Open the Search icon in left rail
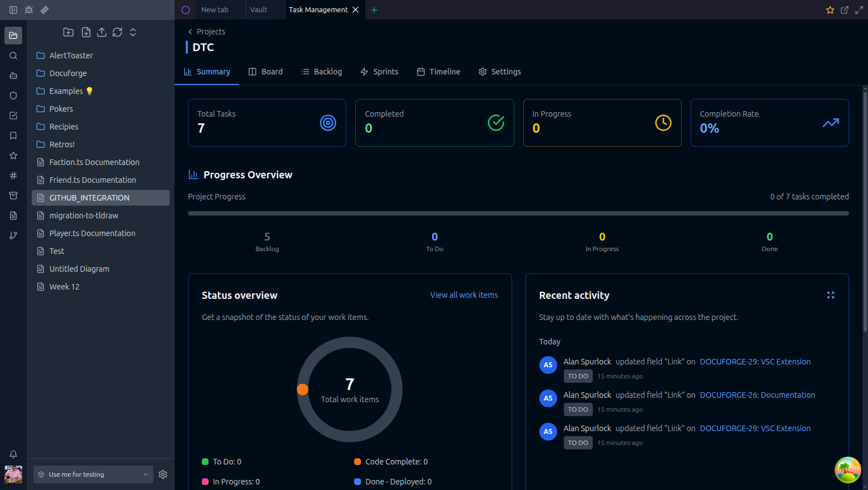This screenshot has height=490, width=868. click(13, 56)
